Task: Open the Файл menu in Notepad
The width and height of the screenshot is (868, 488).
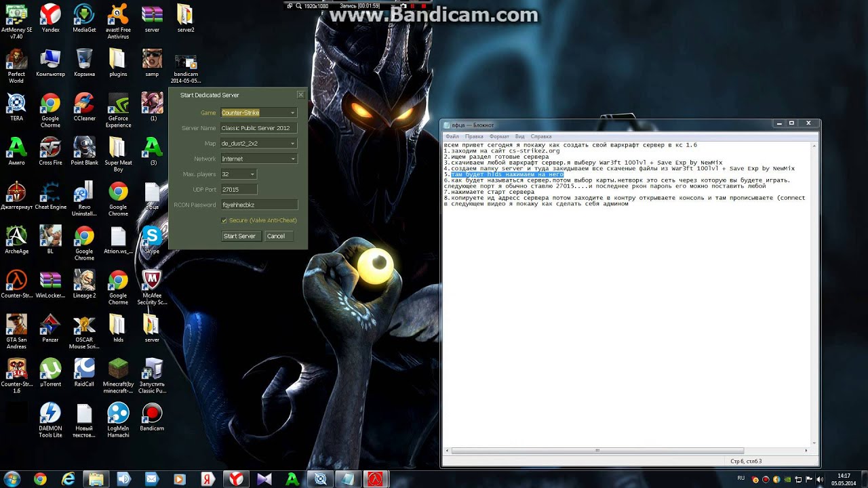Action: [x=452, y=136]
